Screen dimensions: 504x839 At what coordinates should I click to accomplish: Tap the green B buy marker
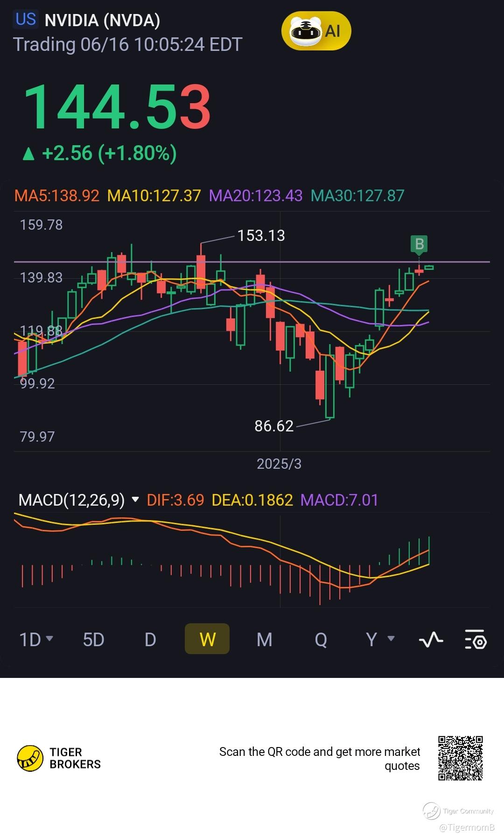point(419,244)
